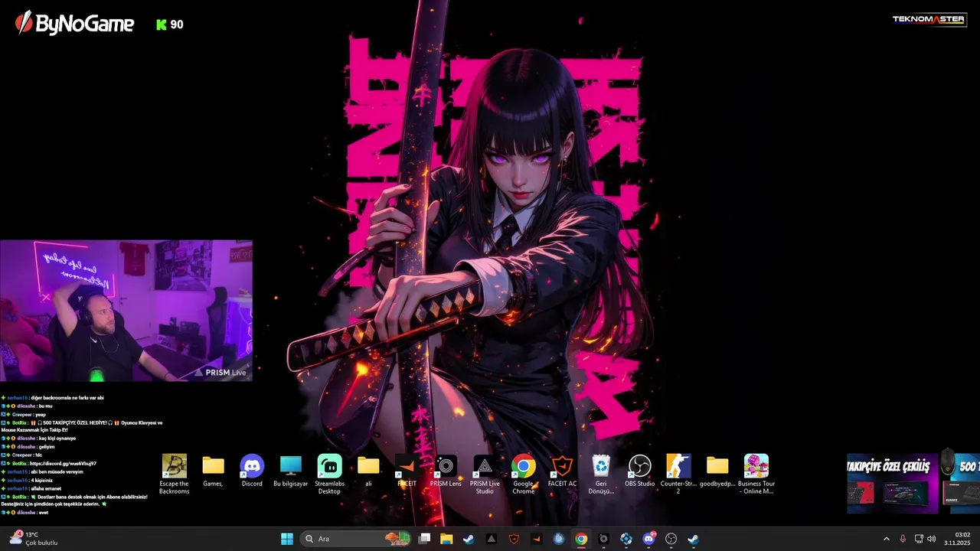
Task: Select FACEIT AC desktop shortcut
Action: [562, 471]
